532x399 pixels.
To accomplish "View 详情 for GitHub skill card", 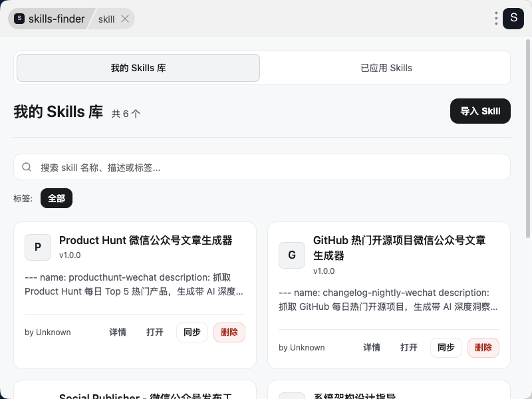I will (372, 348).
